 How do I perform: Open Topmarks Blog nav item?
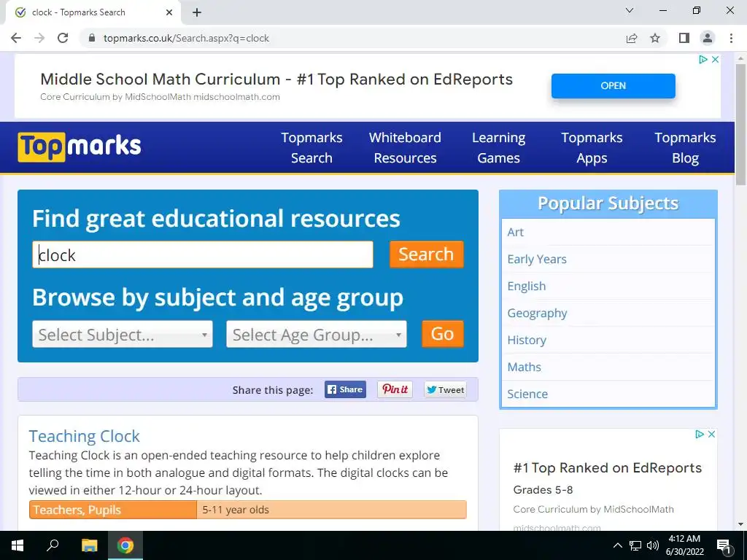point(685,147)
